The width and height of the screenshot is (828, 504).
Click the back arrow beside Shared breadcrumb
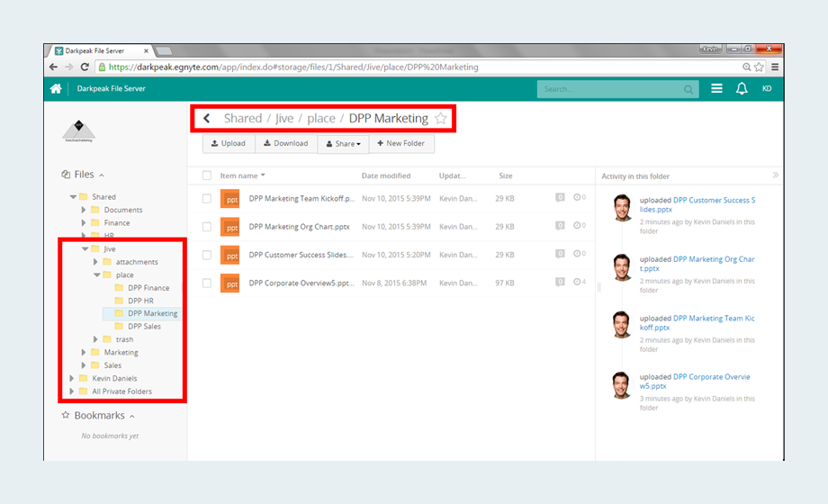[x=207, y=119]
